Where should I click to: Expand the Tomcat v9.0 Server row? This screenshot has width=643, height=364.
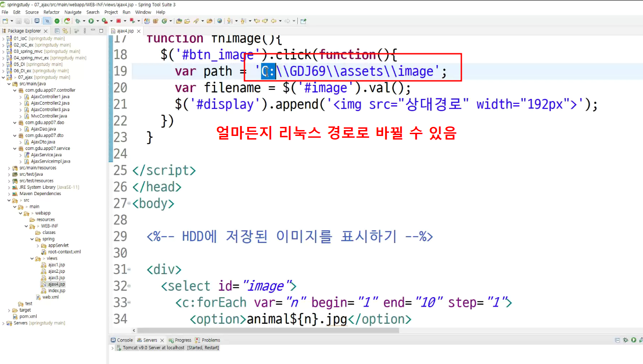click(113, 348)
